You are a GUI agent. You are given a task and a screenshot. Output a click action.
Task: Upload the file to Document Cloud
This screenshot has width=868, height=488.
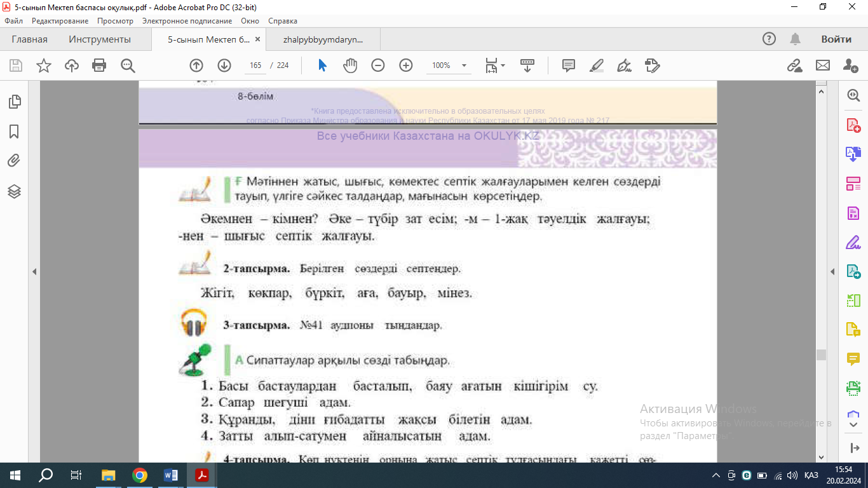coord(72,65)
